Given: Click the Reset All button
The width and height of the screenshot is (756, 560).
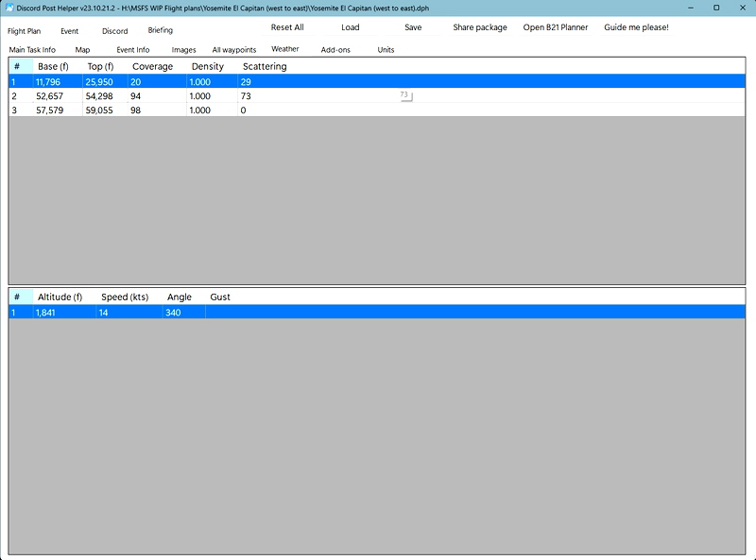Looking at the screenshot, I should click(x=288, y=27).
